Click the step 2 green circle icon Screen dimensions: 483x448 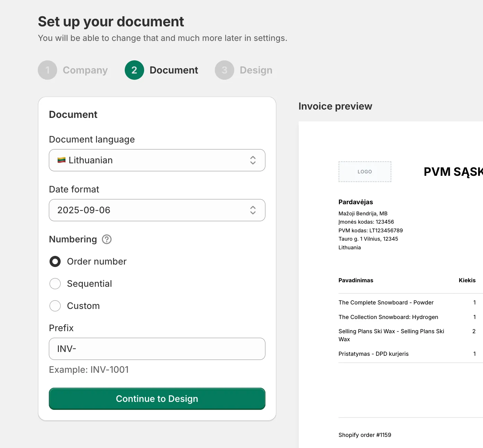click(134, 70)
